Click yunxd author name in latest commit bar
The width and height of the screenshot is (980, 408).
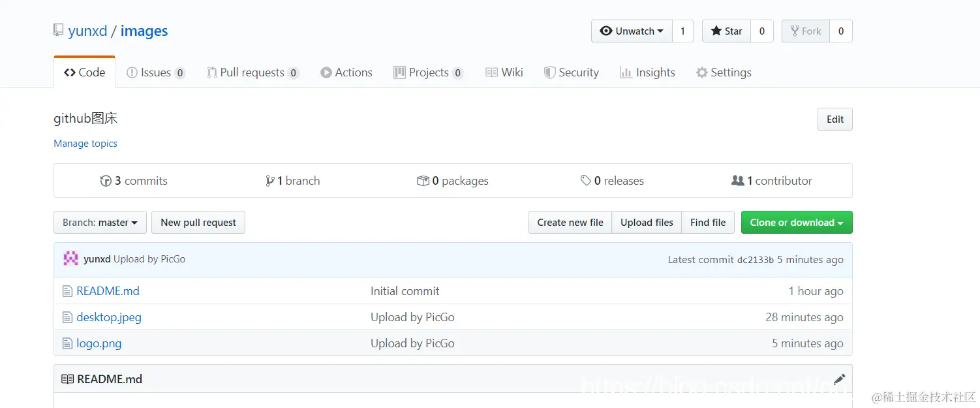pyautogui.click(x=97, y=259)
